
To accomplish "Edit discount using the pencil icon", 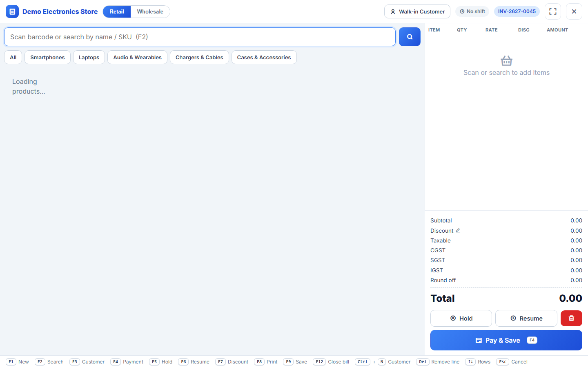I will point(458,231).
